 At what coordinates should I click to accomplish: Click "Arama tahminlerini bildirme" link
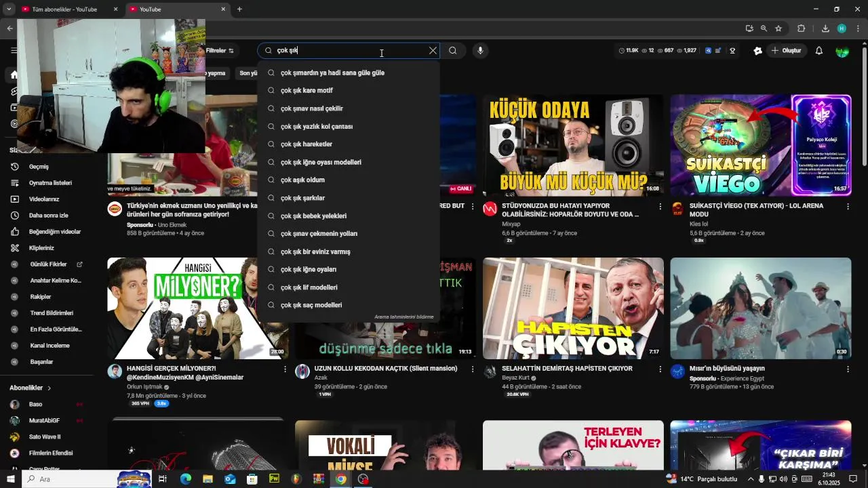coord(403,317)
